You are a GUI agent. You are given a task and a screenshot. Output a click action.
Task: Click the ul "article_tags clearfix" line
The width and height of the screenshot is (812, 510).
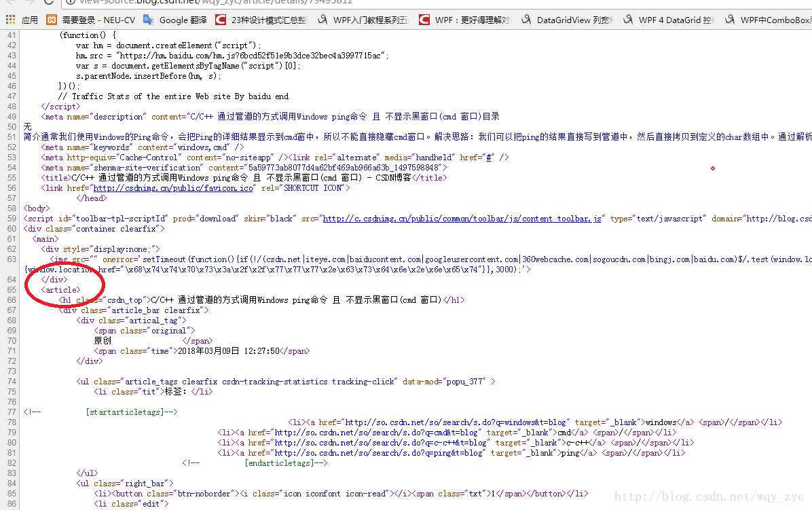coord(285,382)
